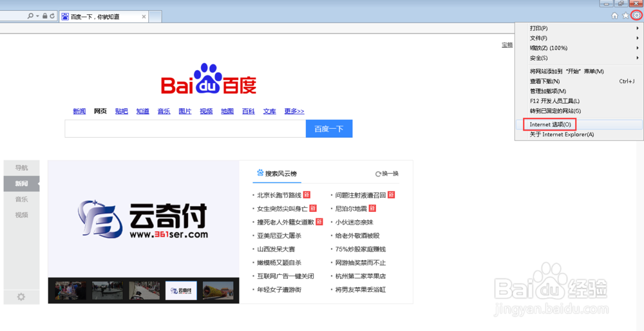
Task: Click the 地图 link
Action: 227,111
